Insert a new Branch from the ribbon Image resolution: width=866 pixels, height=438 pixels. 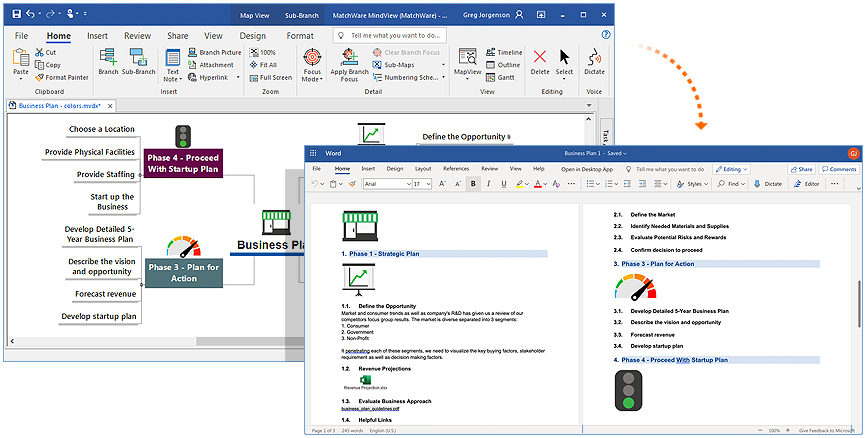coord(108,60)
